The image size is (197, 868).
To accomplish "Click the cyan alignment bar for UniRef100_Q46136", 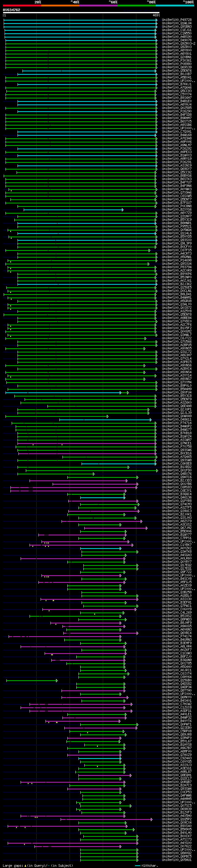I will point(103,497).
